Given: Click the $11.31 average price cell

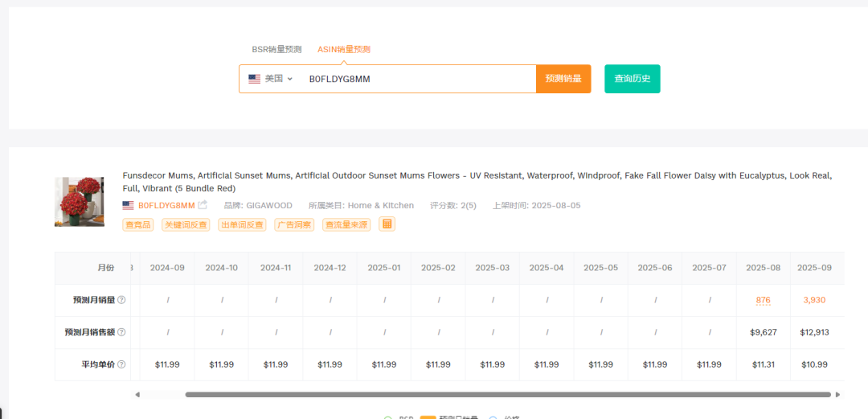Looking at the screenshot, I should pyautogui.click(x=764, y=364).
